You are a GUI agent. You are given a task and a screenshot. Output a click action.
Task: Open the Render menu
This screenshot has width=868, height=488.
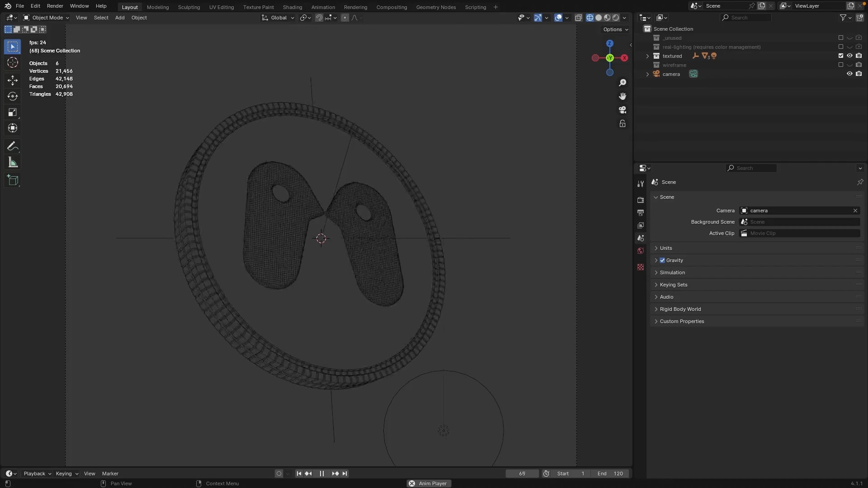[55, 6]
